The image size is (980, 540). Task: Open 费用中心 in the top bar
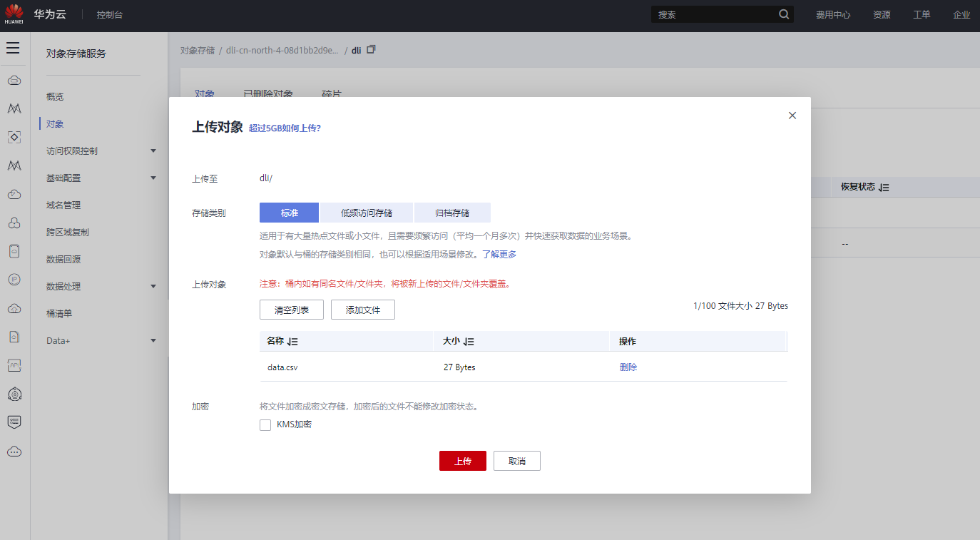pyautogui.click(x=833, y=14)
